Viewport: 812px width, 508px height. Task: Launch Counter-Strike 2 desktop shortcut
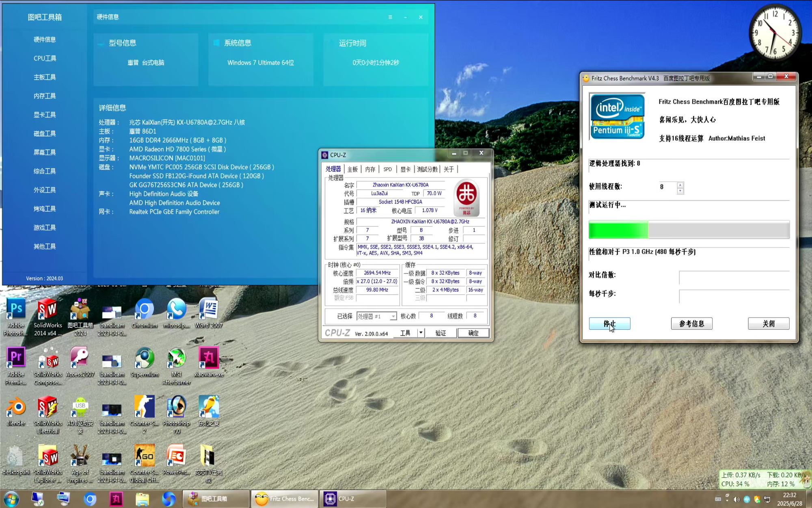pos(144,415)
